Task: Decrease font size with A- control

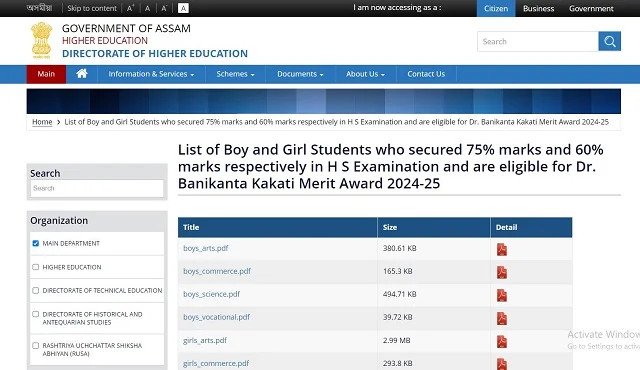Action: [x=164, y=8]
